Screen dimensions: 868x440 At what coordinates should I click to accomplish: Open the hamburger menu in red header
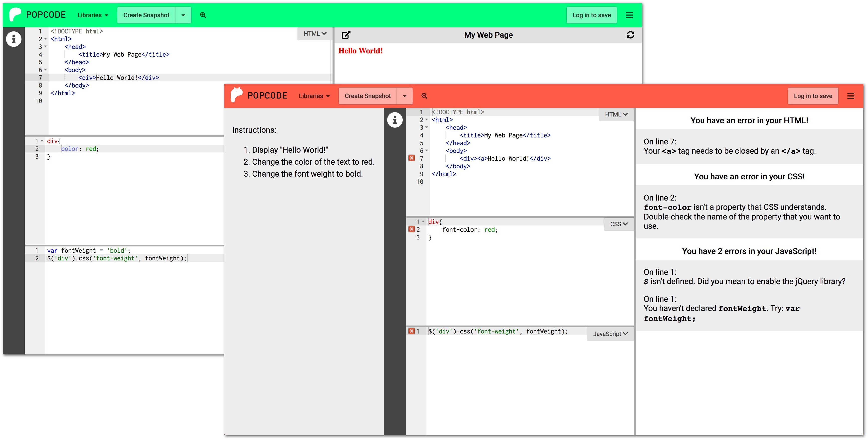pos(851,96)
